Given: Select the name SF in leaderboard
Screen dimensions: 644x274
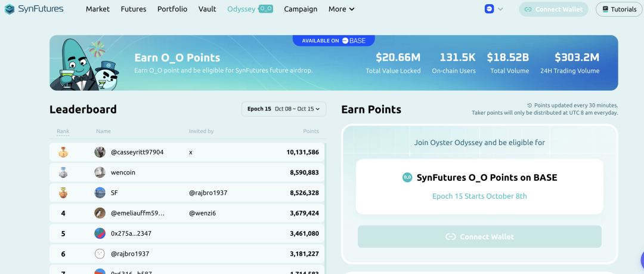Looking at the screenshot, I should [x=114, y=193].
